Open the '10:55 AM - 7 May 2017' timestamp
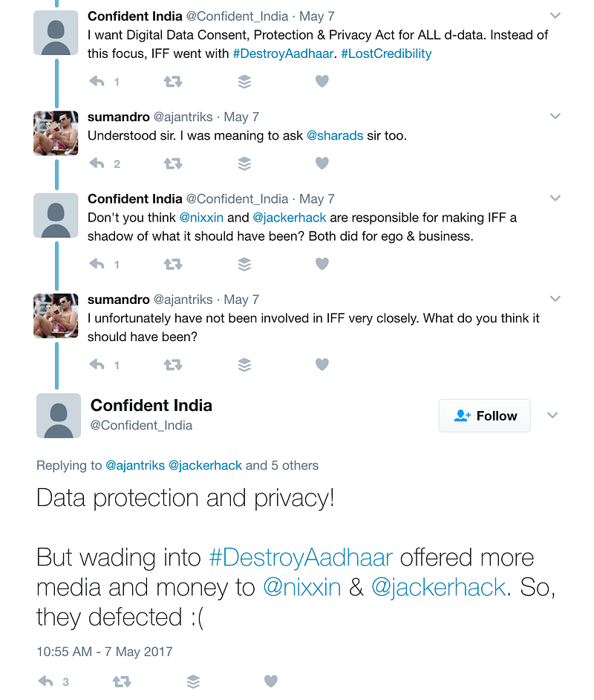This screenshot has width=594, height=700. tap(105, 652)
